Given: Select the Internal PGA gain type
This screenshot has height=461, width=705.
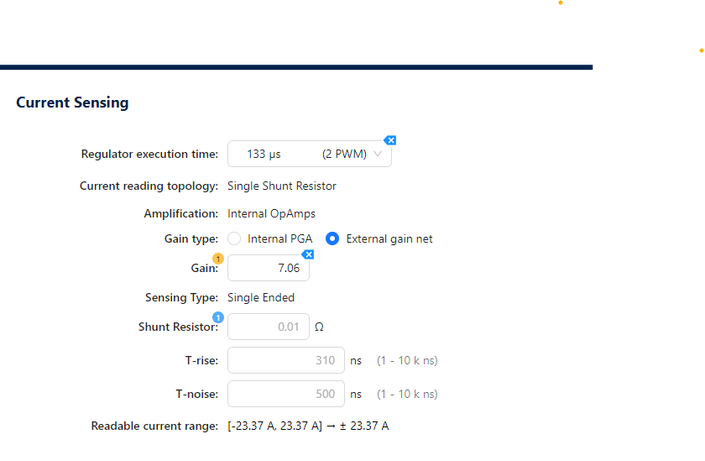Looking at the screenshot, I should point(235,239).
